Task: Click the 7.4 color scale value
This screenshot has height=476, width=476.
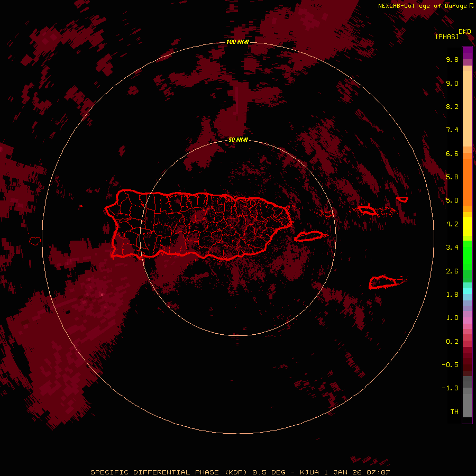Action: coord(452,130)
